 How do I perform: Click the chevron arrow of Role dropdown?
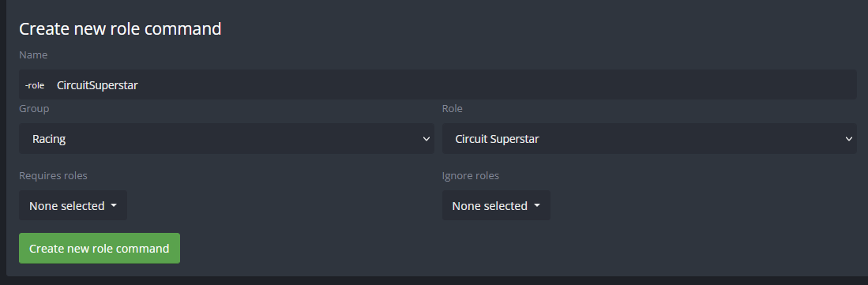[x=849, y=139]
